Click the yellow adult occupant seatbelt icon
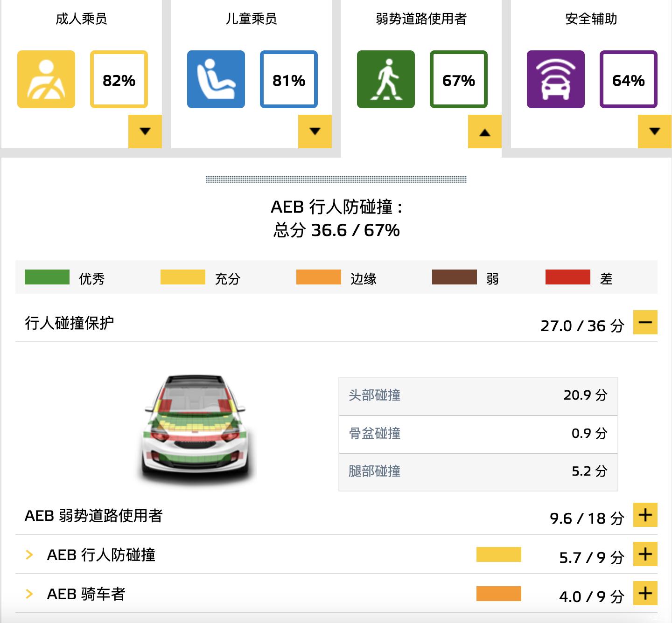Viewport: 672px width, 623px height. pos(46,79)
